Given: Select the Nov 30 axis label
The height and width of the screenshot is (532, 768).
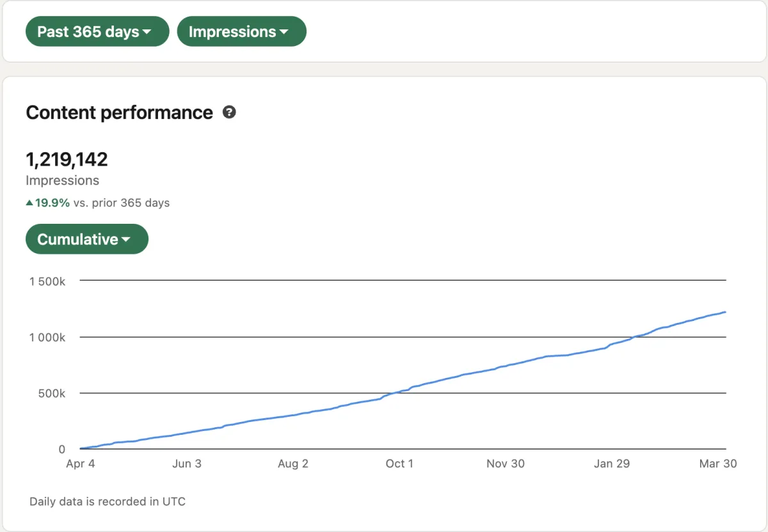Looking at the screenshot, I should pos(506,464).
